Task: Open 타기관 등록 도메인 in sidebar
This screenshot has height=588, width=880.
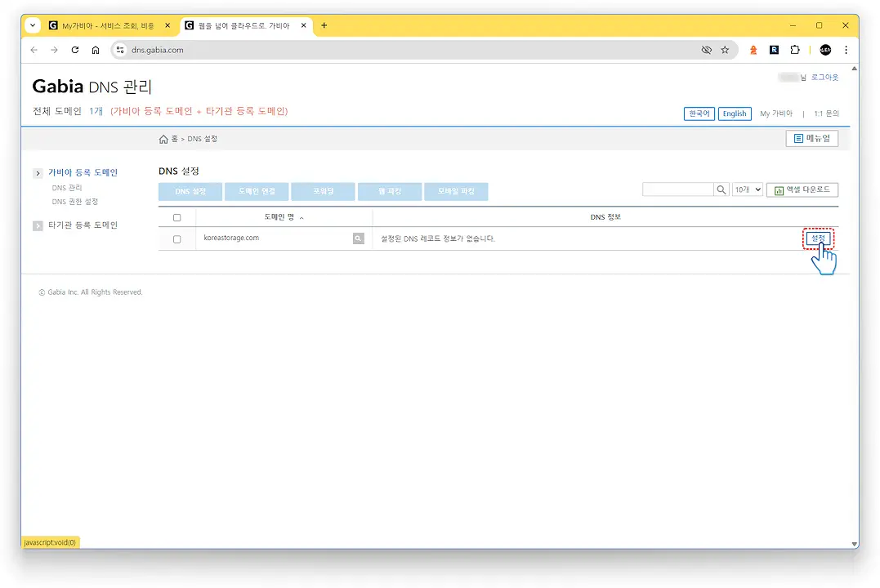Action: (x=83, y=225)
